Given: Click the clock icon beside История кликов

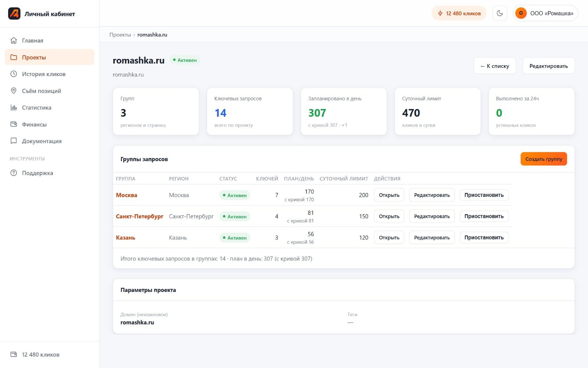Looking at the screenshot, I should tap(14, 74).
